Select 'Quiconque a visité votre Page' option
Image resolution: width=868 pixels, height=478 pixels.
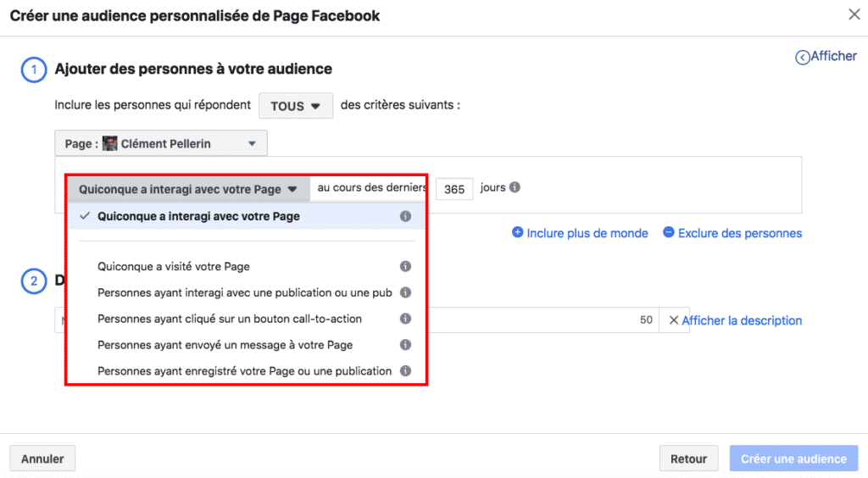pos(174,267)
